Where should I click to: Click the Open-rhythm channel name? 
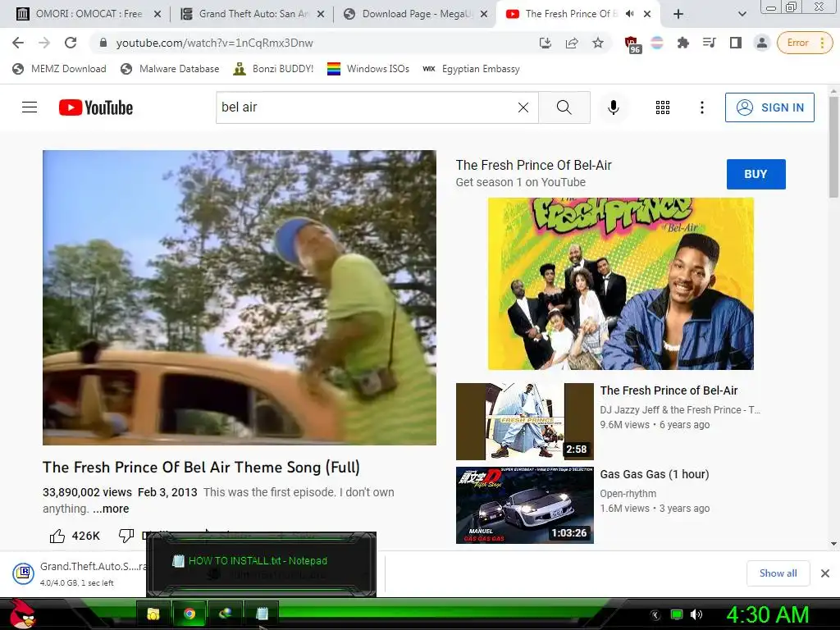(x=628, y=493)
